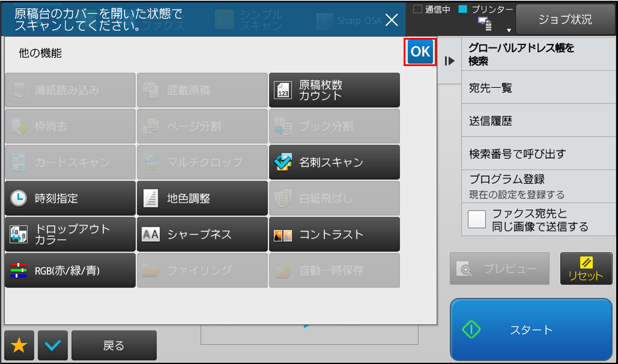The height and width of the screenshot is (364, 618).
Task: Tap the 戻る back button
Action: [114, 345]
